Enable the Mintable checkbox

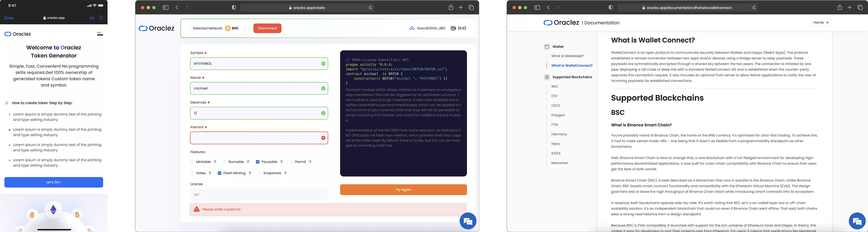point(192,162)
